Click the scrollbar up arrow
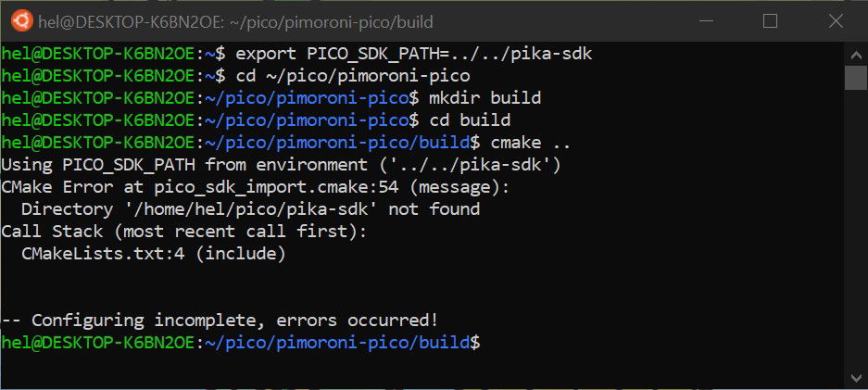Screen dimensions: 868x390 857,51
